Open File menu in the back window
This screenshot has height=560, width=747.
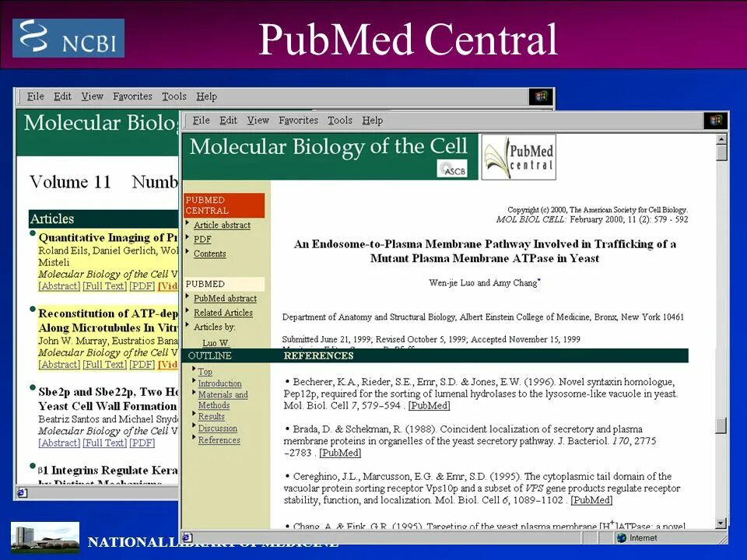(35, 96)
